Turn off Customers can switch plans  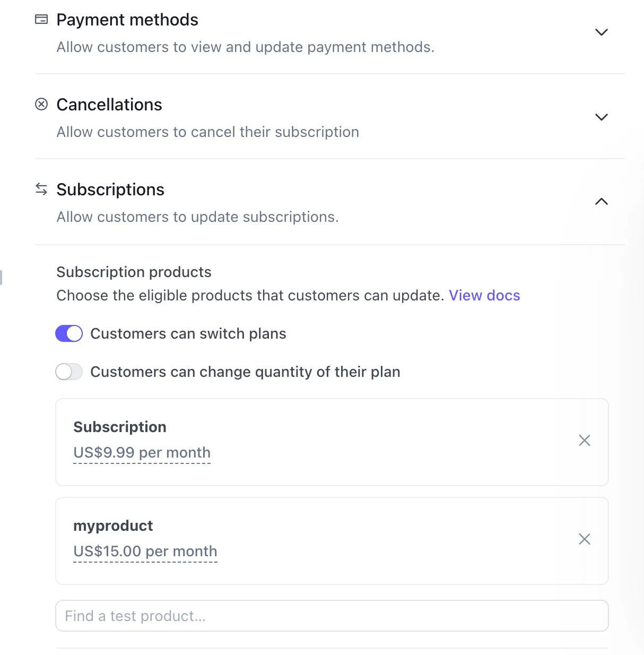click(69, 334)
